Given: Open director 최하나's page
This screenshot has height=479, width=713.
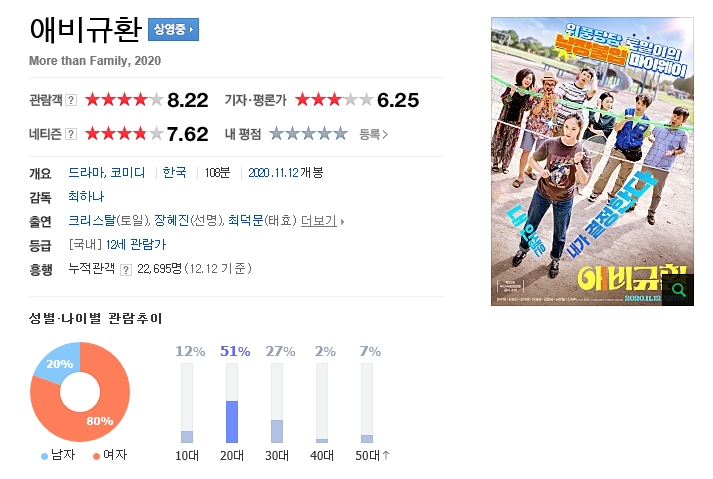Looking at the screenshot, I should click(x=86, y=197).
